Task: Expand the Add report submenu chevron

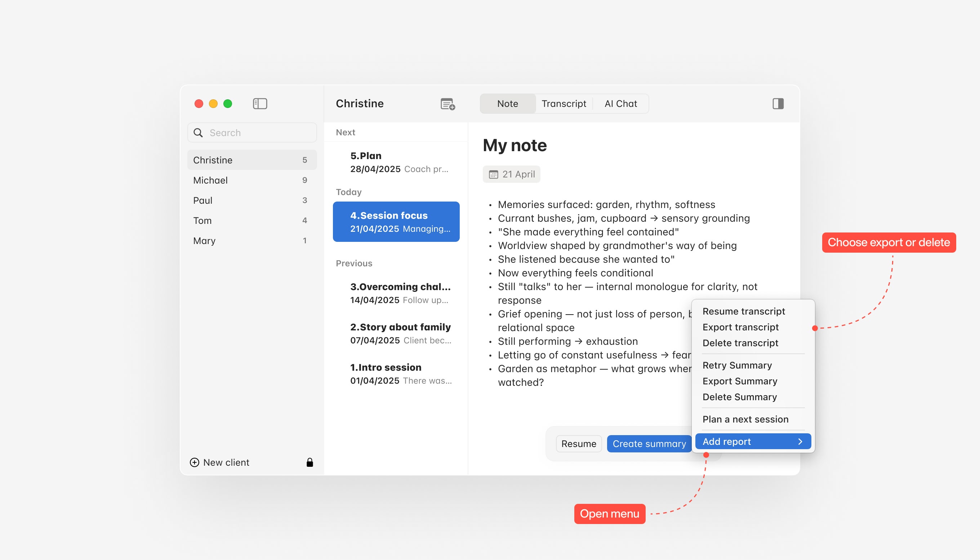Action: click(800, 442)
